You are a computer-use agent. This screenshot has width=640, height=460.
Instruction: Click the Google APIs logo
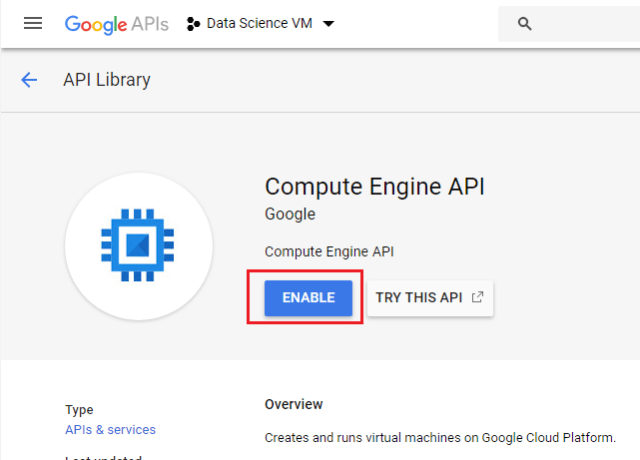pos(116,23)
